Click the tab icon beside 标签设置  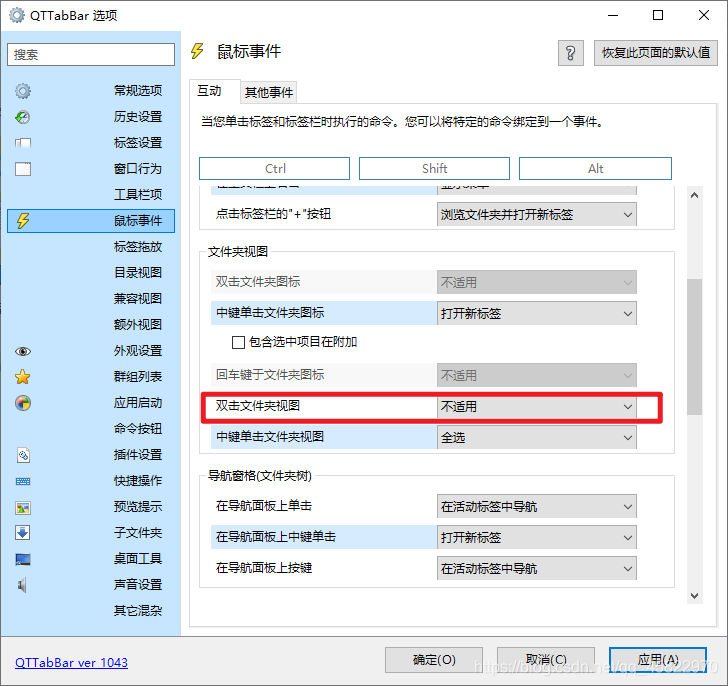[x=23, y=143]
